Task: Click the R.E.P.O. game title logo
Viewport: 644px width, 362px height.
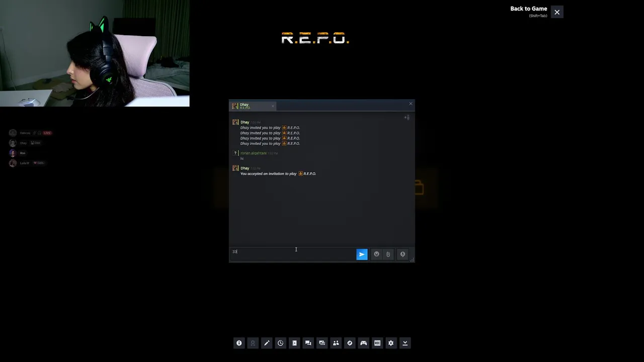Action: pyautogui.click(x=315, y=38)
